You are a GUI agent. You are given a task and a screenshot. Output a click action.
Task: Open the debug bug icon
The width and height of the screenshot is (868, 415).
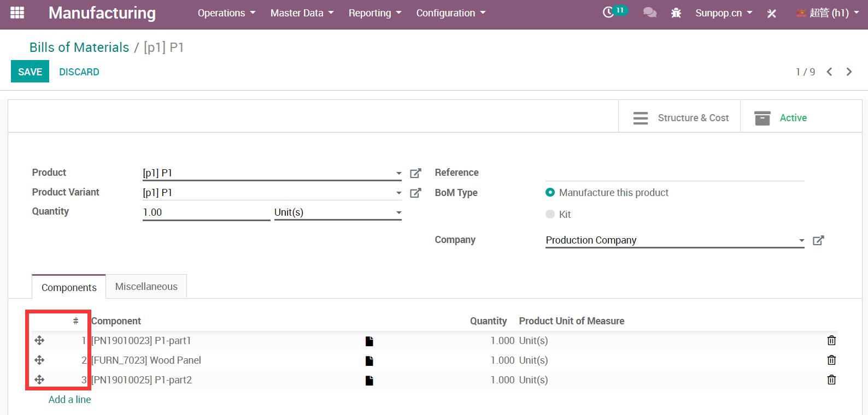pyautogui.click(x=676, y=13)
